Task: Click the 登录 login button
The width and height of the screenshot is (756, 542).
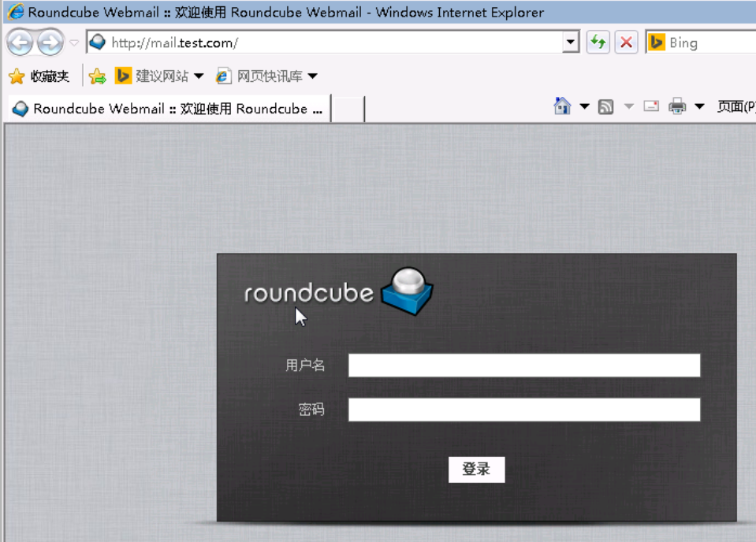Action: pyautogui.click(x=476, y=470)
